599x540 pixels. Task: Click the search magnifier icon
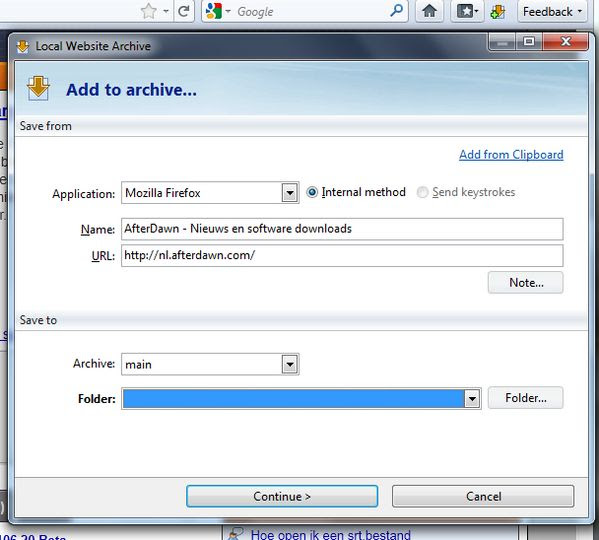397,11
